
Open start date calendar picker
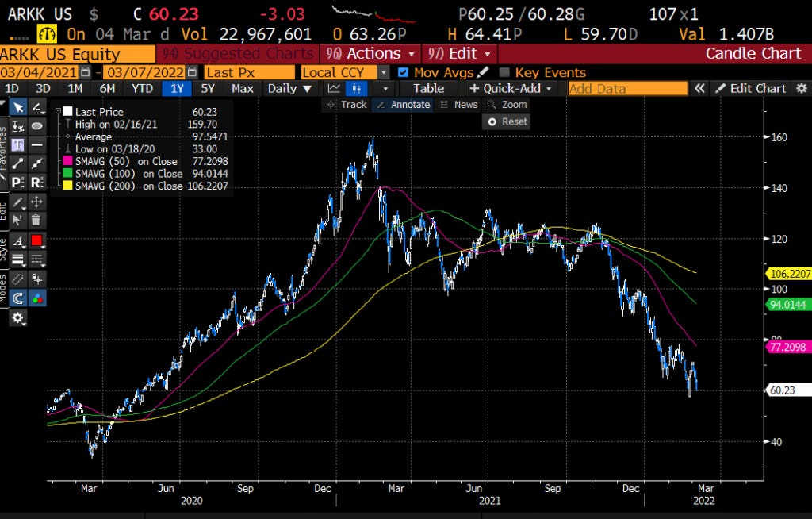(86, 72)
